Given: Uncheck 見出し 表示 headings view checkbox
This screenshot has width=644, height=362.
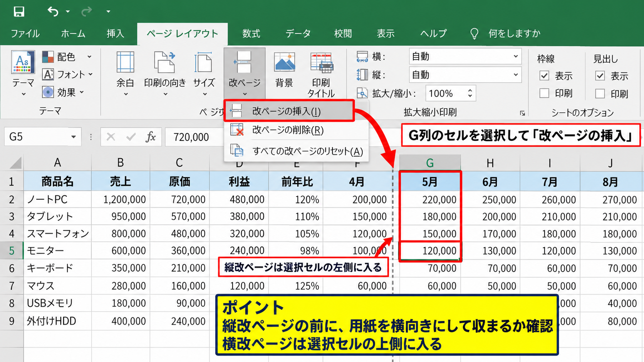Looking at the screenshot, I should pyautogui.click(x=600, y=76).
